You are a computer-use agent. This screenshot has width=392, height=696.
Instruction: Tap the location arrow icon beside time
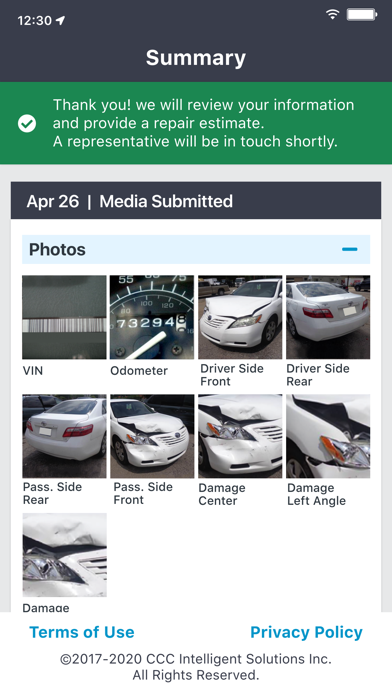tap(60, 20)
